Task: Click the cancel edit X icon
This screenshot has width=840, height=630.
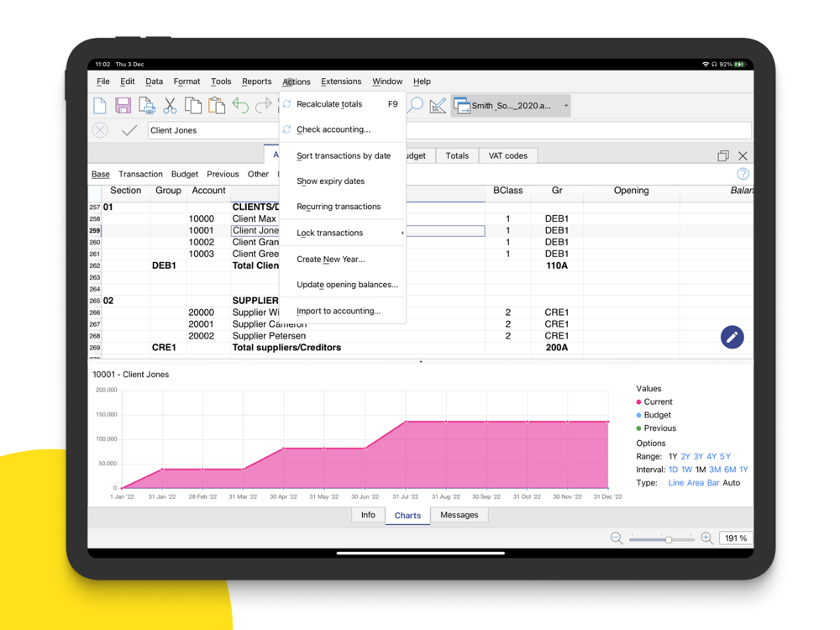Action: click(x=100, y=130)
